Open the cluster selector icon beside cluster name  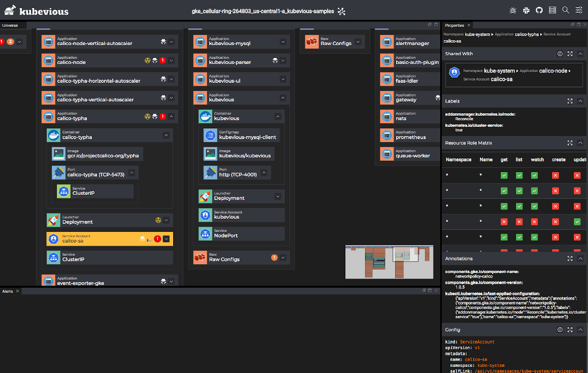[x=341, y=11]
